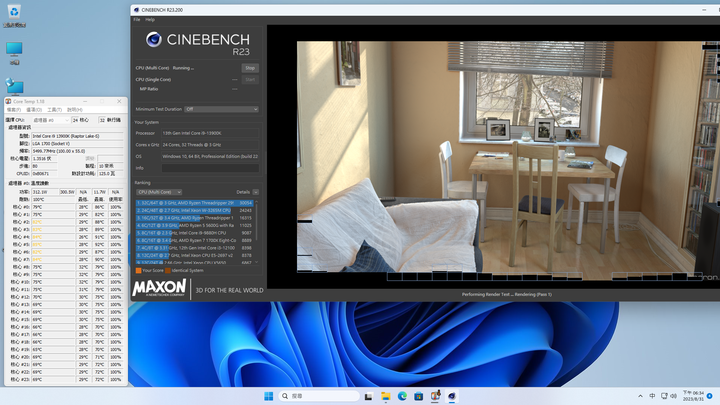The image size is (720, 405).
Task: Open network status from system tray
Action: click(664, 396)
